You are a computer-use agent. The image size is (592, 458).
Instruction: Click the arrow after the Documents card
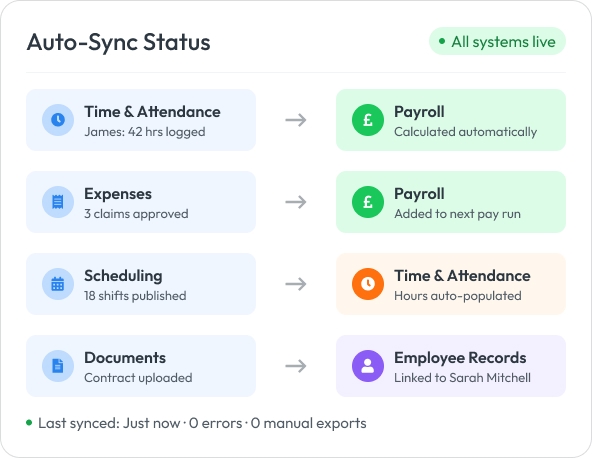tap(296, 366)
